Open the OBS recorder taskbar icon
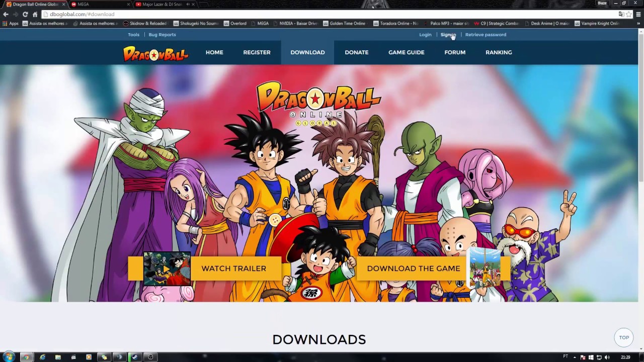 pos(150,357)
